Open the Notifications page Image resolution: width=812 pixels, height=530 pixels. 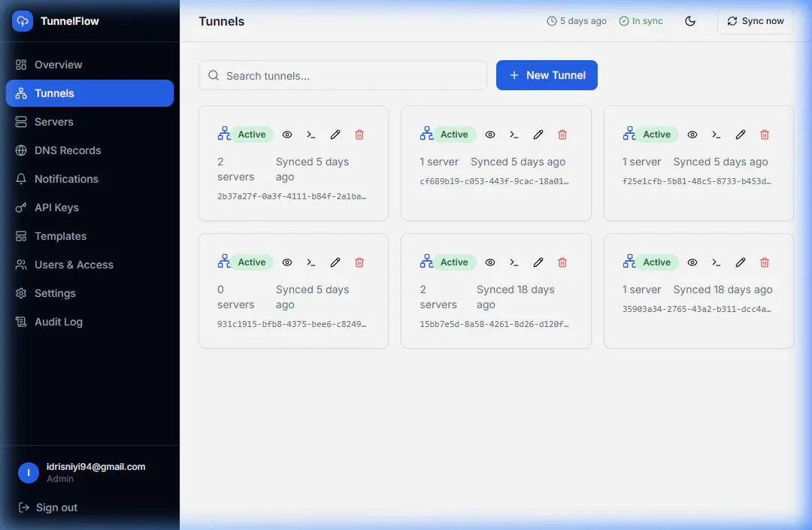click(x=89, y=179)
